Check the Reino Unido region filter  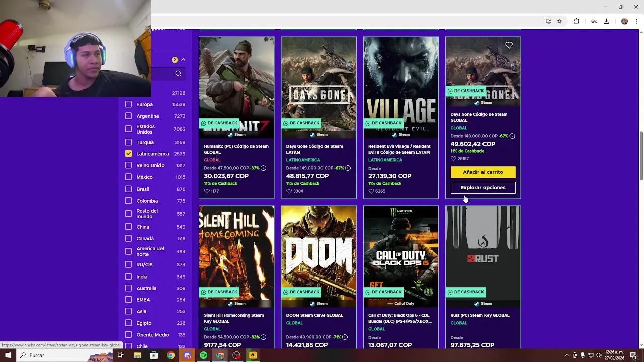pyautogui.click(x=128, y=165)
